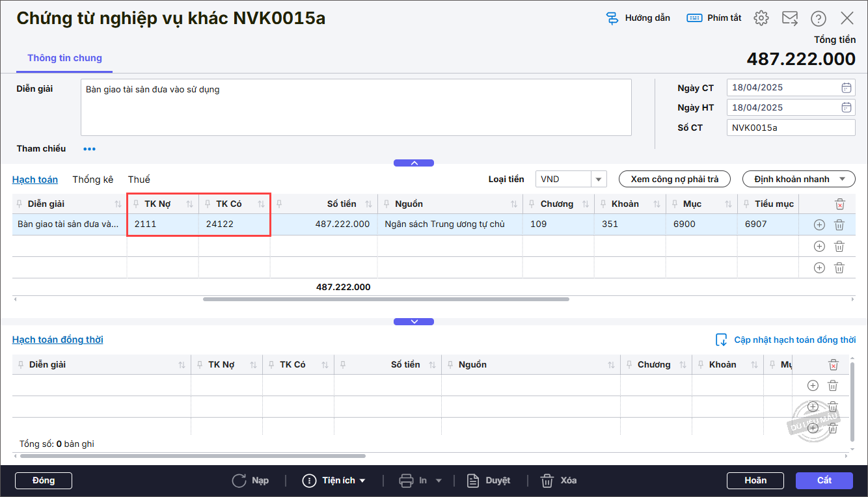The width and height of the screenshot is (868, 497).
Task: Open the help question mark icon
Action: (x=819, y=18)
